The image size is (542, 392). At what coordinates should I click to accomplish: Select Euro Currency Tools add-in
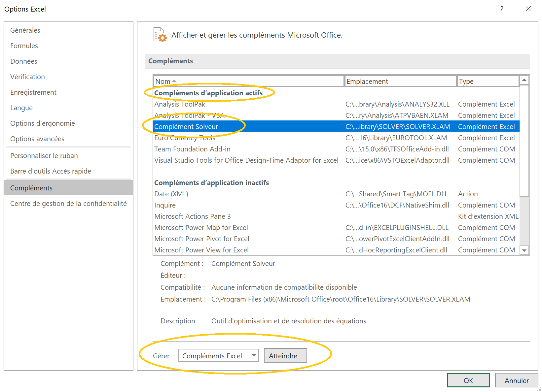[336, 138]
